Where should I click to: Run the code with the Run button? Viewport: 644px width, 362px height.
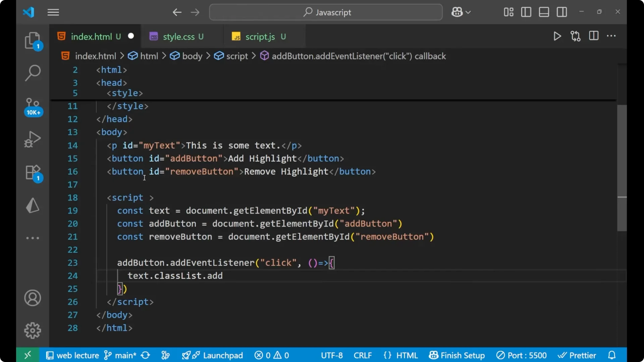[x=557, y=36]
